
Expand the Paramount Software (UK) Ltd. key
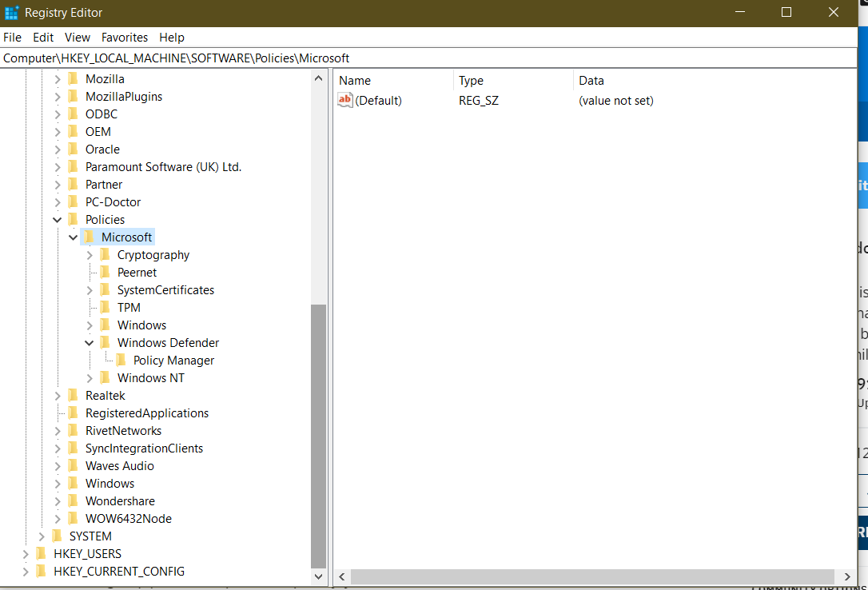click(57, 167)
